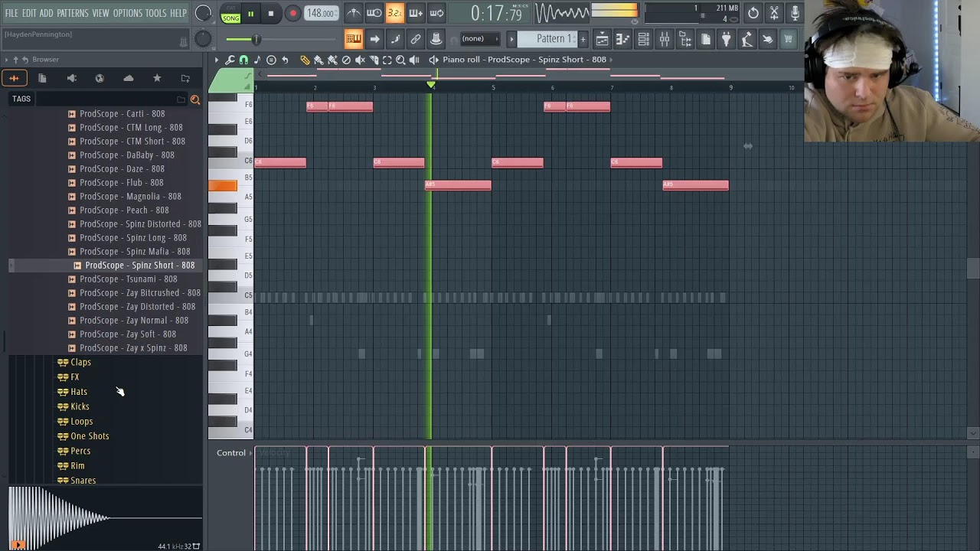
Task: Select the Draw pencil tool
Action: pyautogui.click(x=305, y=60)
